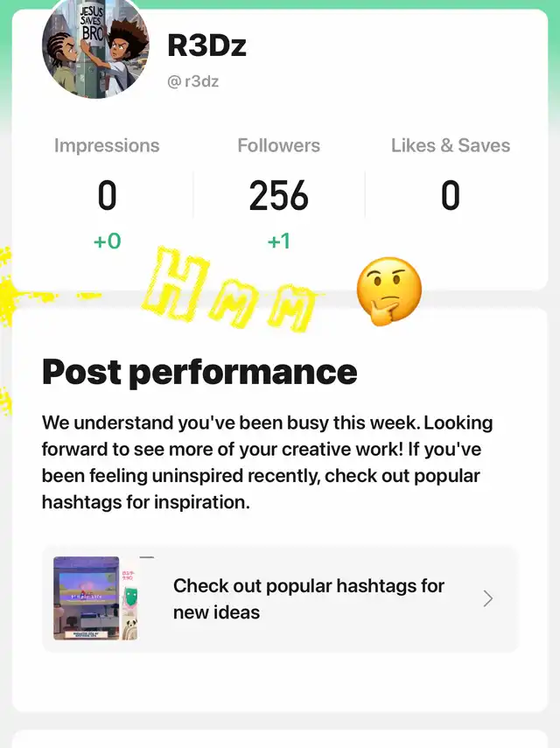Select the R3Dz display name
Image resolution: width=560 pixels, height=748 pixels.
[x=206, y=45]
